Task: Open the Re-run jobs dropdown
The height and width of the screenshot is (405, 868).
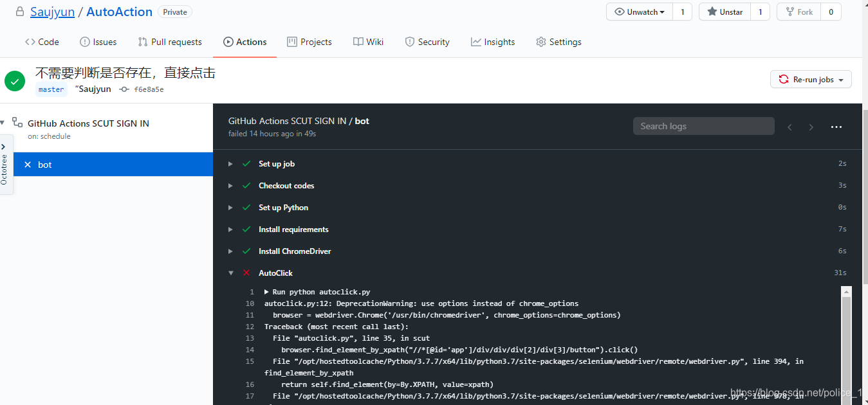Action: (x=811, y=79)
